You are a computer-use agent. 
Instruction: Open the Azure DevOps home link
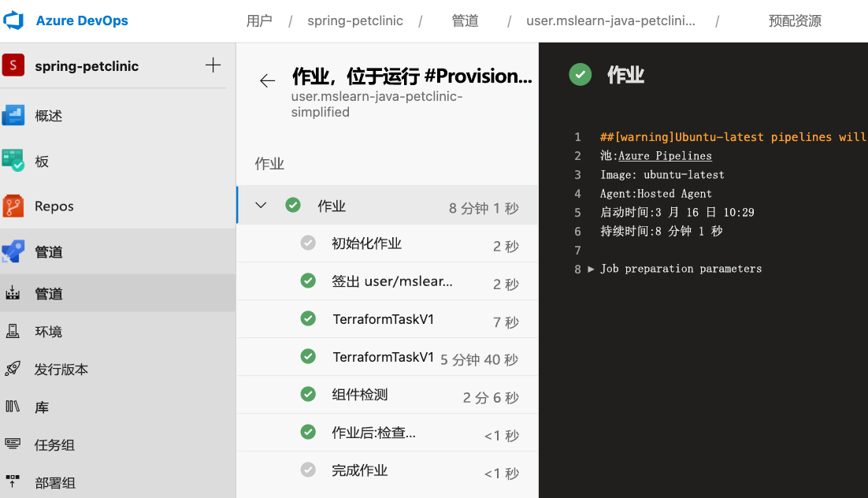[x=82, y=20]
